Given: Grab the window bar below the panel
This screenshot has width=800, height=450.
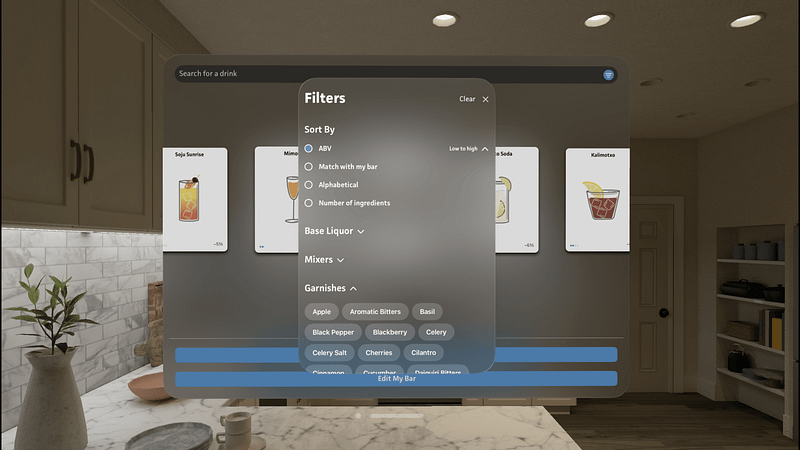Looking at the screenshot, I should (x=396, y=416).
